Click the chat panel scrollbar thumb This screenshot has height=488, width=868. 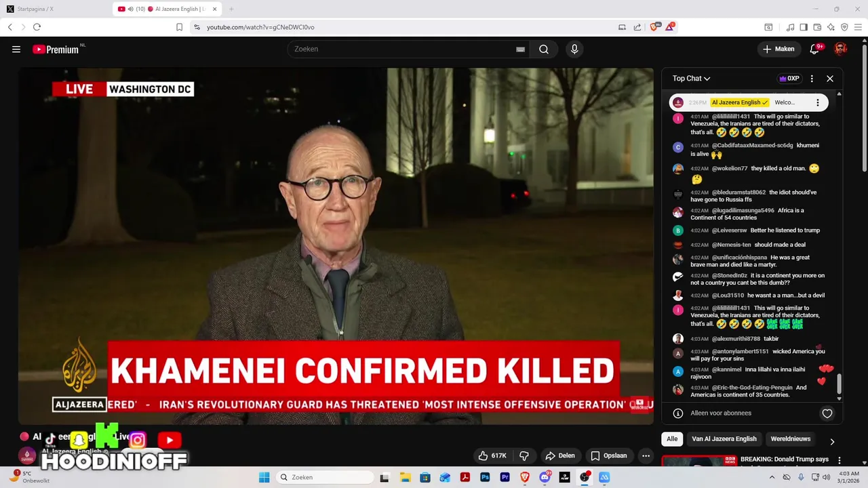(839, 384)
